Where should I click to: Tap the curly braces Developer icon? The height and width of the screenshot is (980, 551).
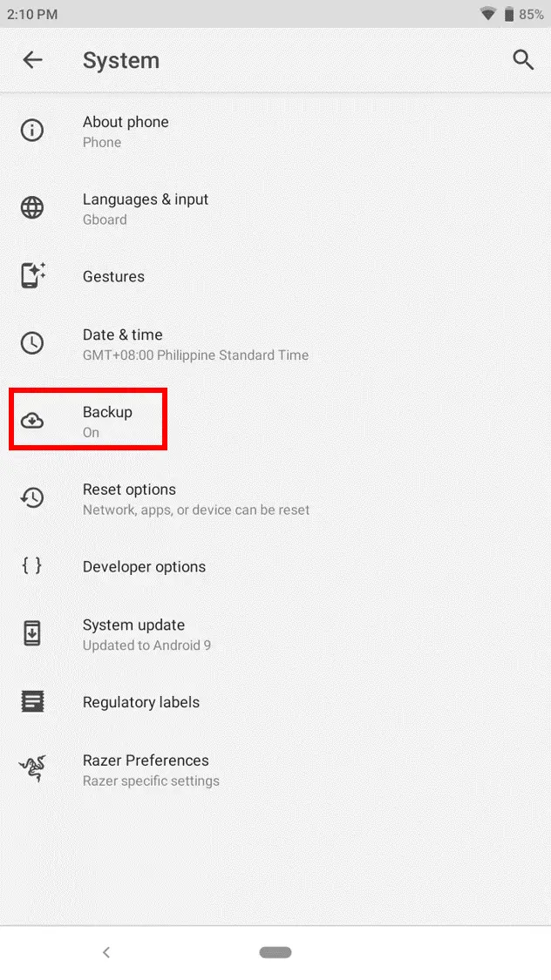[x=32, y=565]
